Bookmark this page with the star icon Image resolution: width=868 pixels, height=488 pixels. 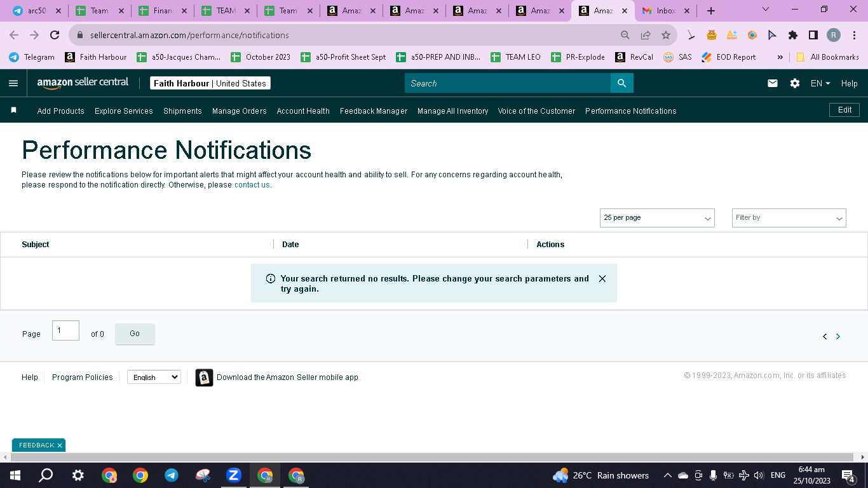pyautogui.click(x=666, y=36)
